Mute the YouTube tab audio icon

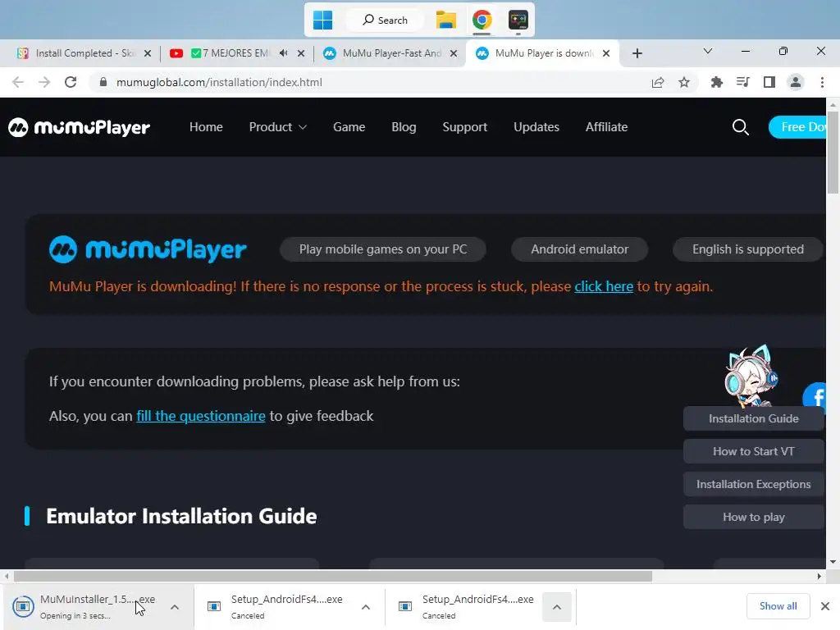(283, 53)
